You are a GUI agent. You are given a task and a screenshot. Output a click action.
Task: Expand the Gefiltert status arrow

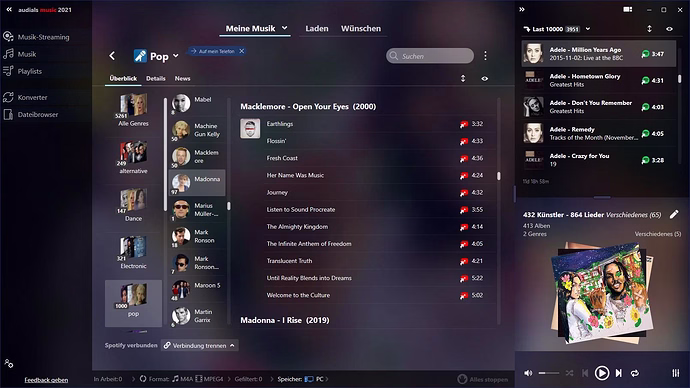[272, 379]
